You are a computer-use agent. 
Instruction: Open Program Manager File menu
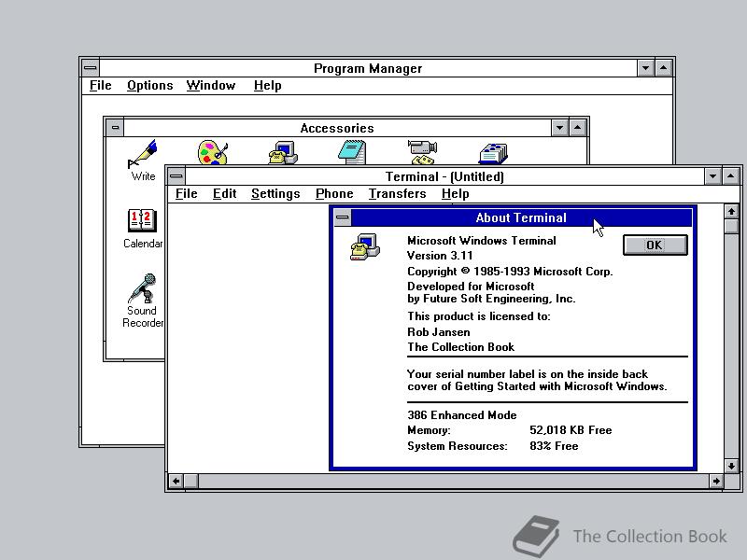(101, 86)
